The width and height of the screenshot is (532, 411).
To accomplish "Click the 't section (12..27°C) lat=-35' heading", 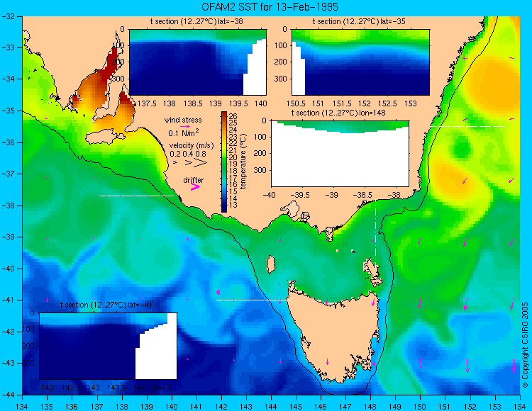I will pyautogui.click(x=359, y=22).
